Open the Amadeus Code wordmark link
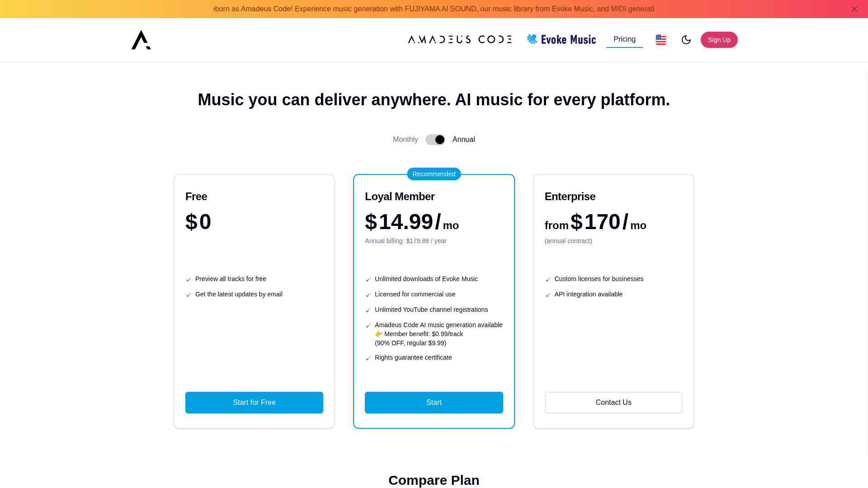 tap(460, 40)
